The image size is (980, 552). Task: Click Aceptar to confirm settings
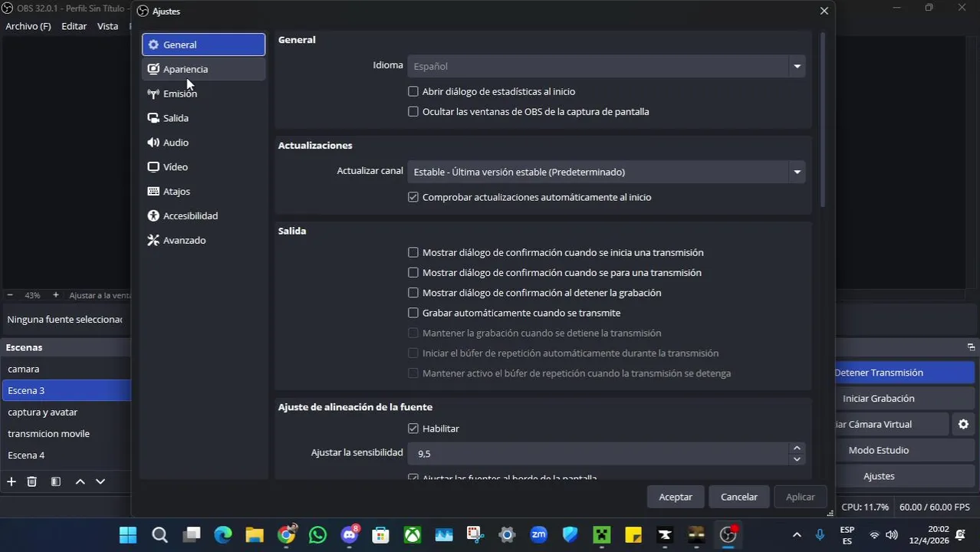click(x=676, y=497)
